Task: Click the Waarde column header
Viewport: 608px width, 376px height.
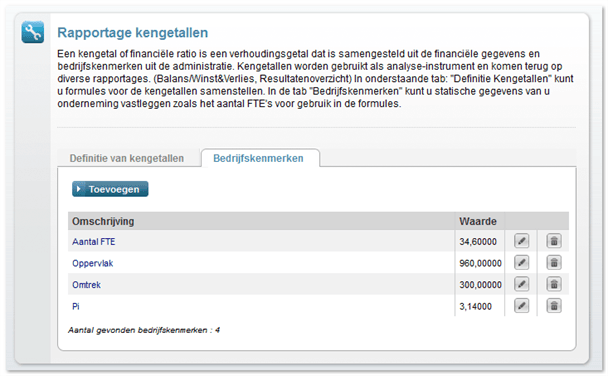Action: (478, 221)
